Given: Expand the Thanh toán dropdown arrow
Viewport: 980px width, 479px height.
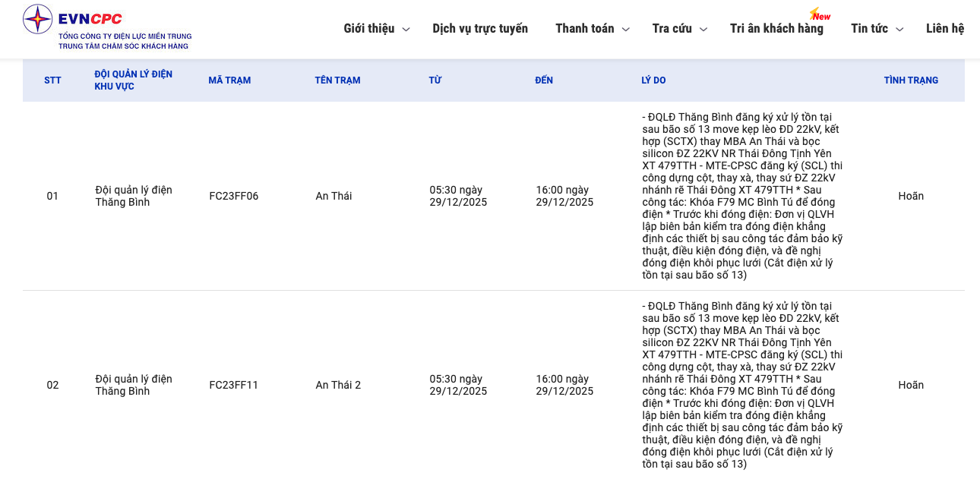Looking at the screenshot, I should tap(625, 30).
